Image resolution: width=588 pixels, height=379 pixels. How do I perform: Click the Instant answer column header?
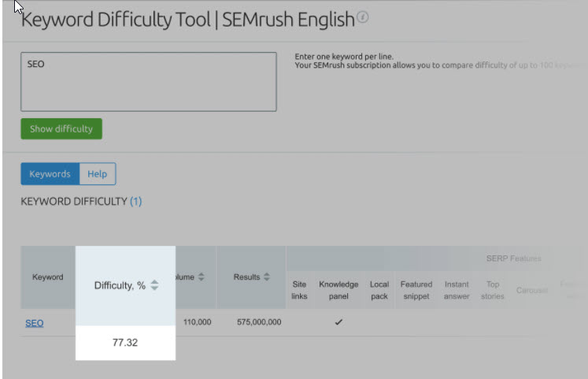457,290
